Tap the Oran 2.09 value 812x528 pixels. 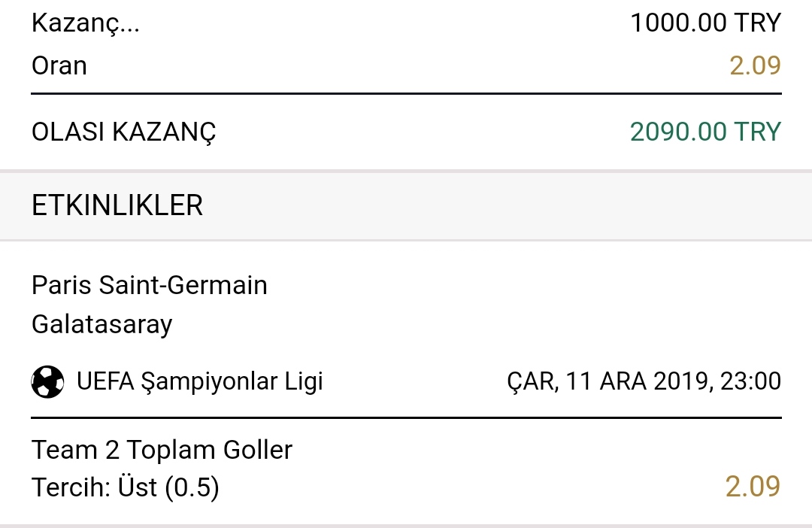point(755,65)
